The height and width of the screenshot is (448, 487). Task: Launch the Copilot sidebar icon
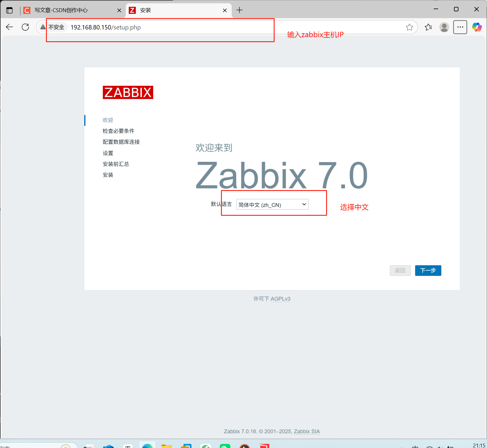[477, 27]
